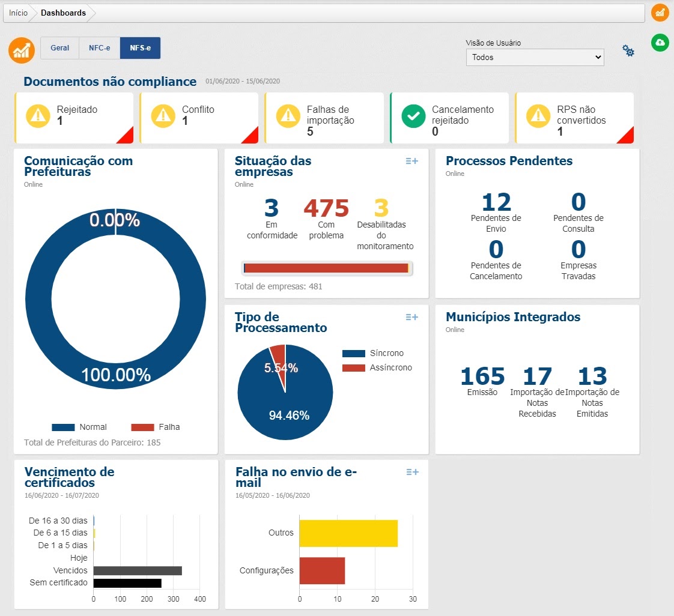Click the yellow Outros bar in e-mail chart
The image size is (674, 616).
(348, 533)
